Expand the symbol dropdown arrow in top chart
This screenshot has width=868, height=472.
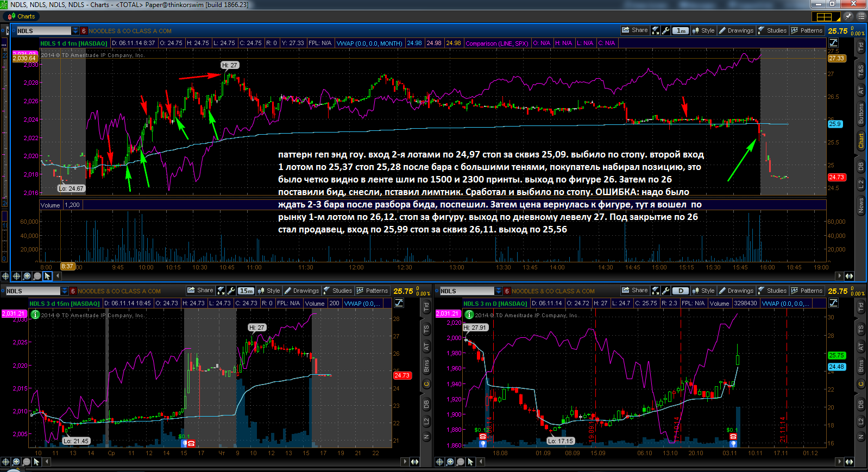pos(76,31)
